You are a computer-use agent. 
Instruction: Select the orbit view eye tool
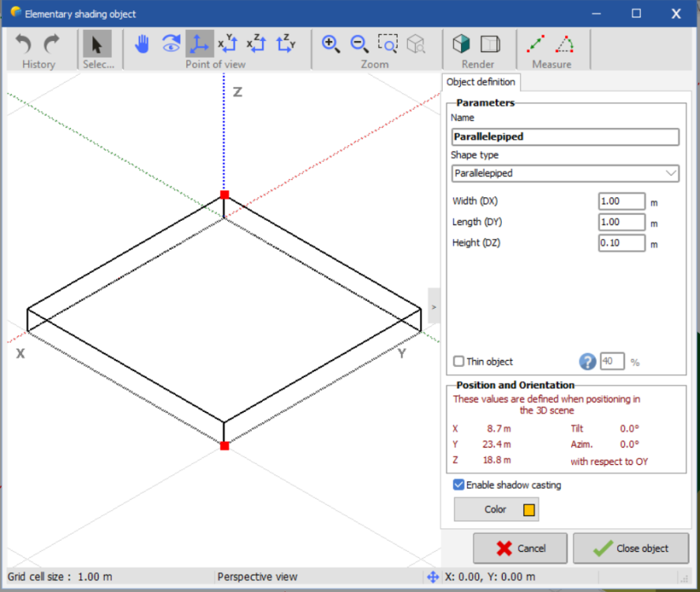[x=170, y=44]
